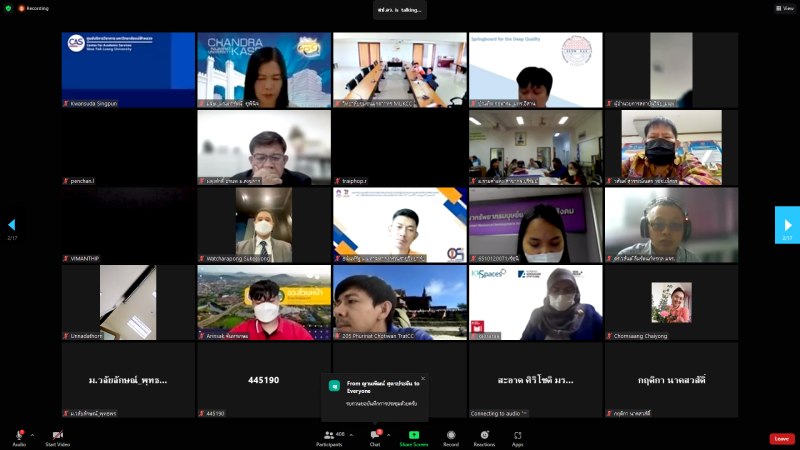Close the chat message popup
Screen dimensions: 800x450
pyautogui.click(x=423, y=378)
